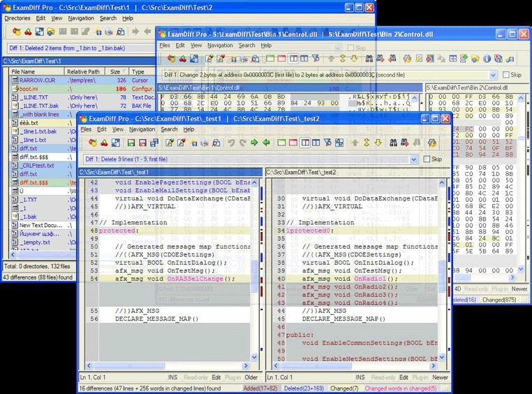
Task: Open Navigation menu in _test1 window
Action: click(142, 129)
